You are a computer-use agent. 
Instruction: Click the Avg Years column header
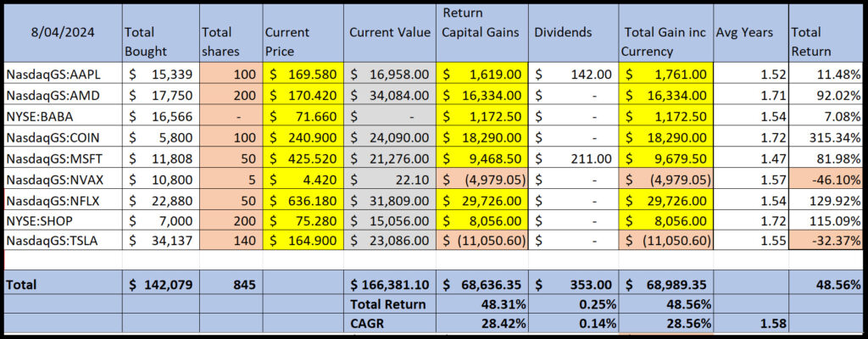click(x=751, y=33)
